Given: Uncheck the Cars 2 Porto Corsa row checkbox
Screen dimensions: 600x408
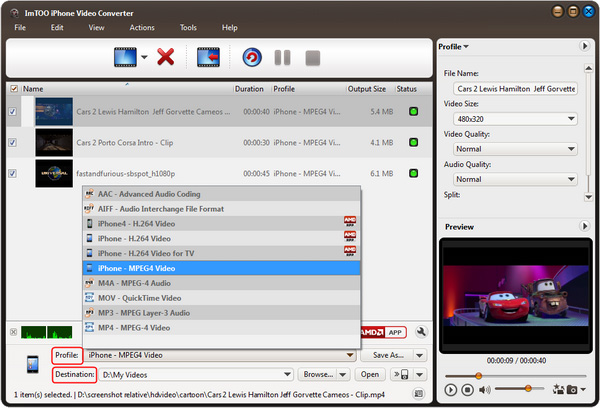Looking at the screenshot, I should pos(12,142).
